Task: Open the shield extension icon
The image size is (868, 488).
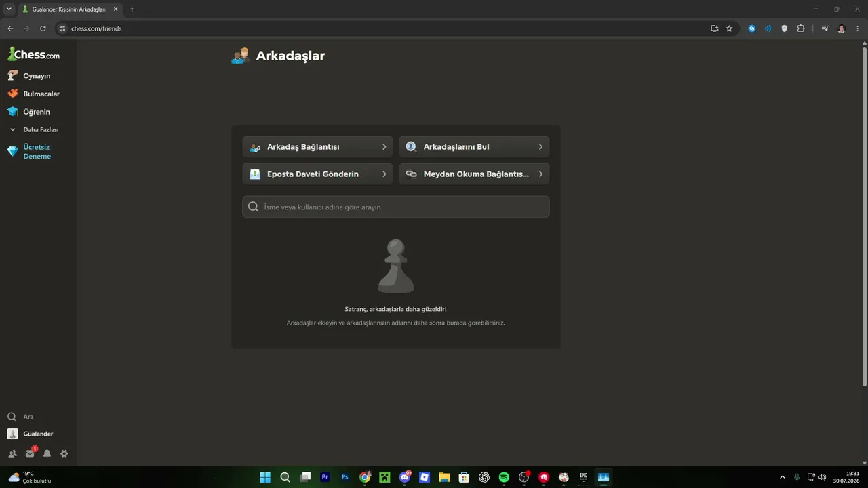Action: click(x=785, y=28)
